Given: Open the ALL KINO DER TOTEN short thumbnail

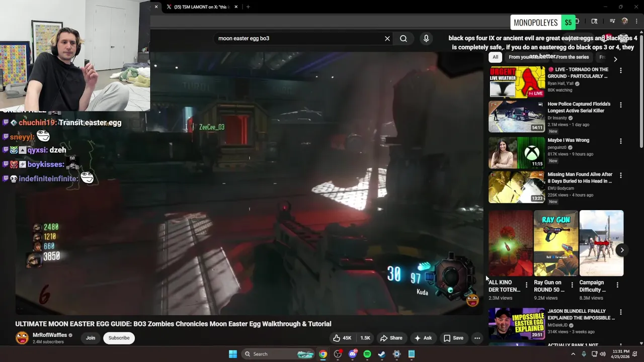Looking at the screenshot, I should click(510, 243).
